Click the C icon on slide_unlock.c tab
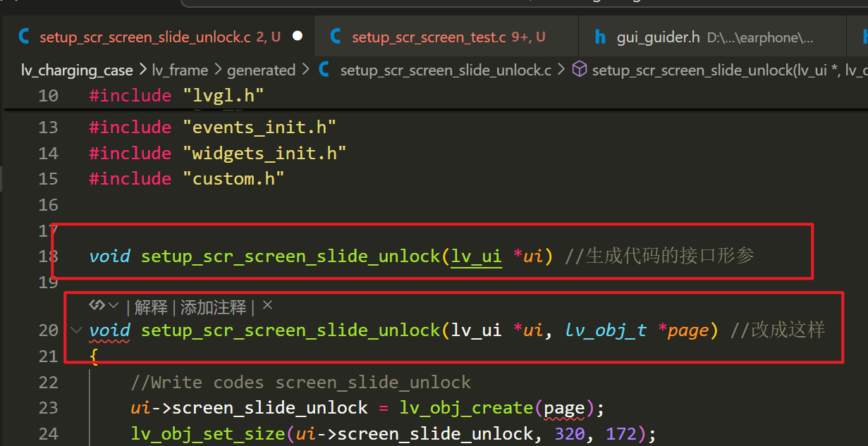The image size is (868, 446). (23, 37)
